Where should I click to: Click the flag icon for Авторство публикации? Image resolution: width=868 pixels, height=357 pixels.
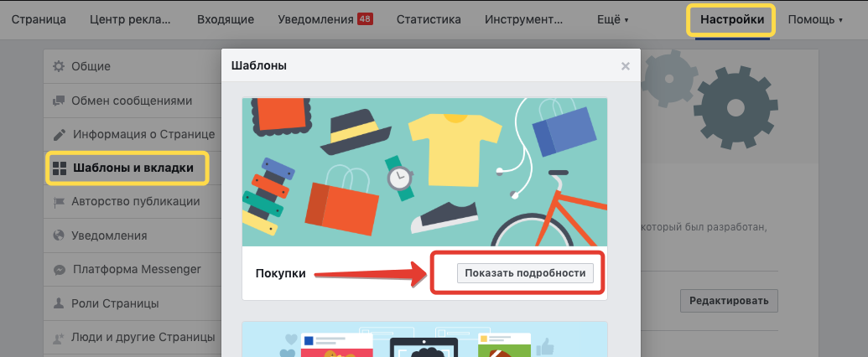click(x=58, y=202)
